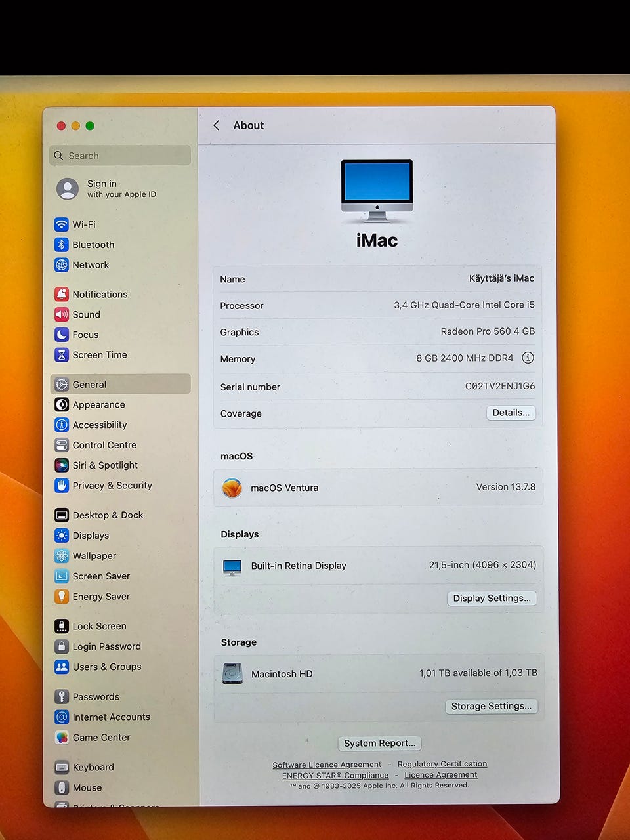Click the Käyttäjä's iMac name value
Image resolution: width=630 pixels, height=840 pixels.
(501, 278)
